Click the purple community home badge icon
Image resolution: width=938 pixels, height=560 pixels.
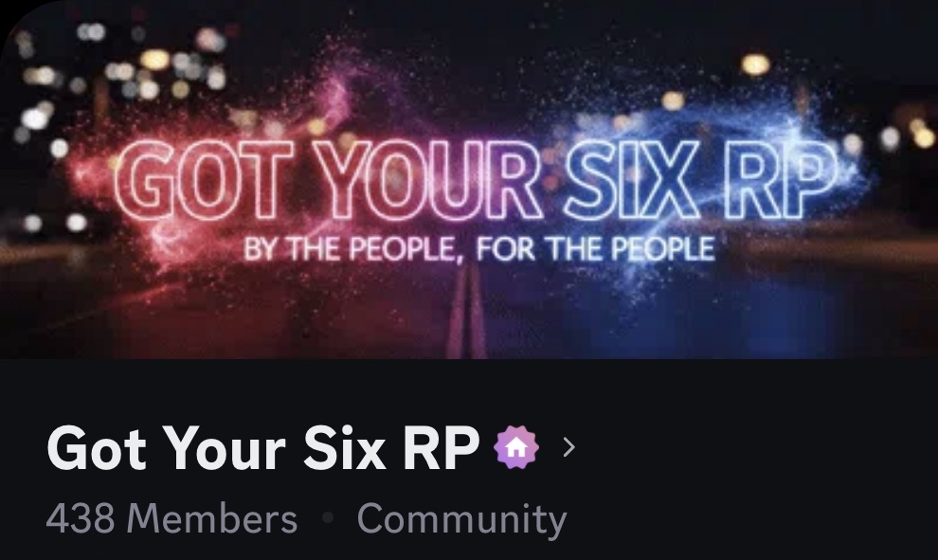(x=516, y=447)
